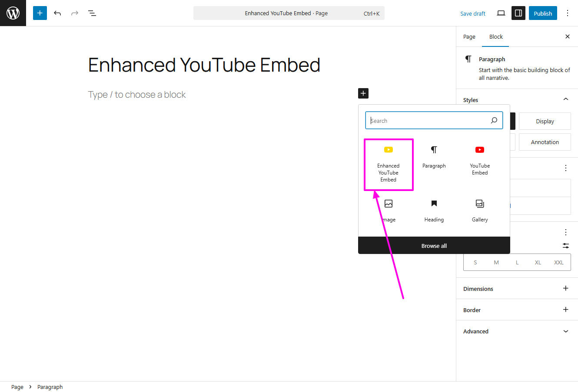Switch to the Block tab

tap(496, 37)
